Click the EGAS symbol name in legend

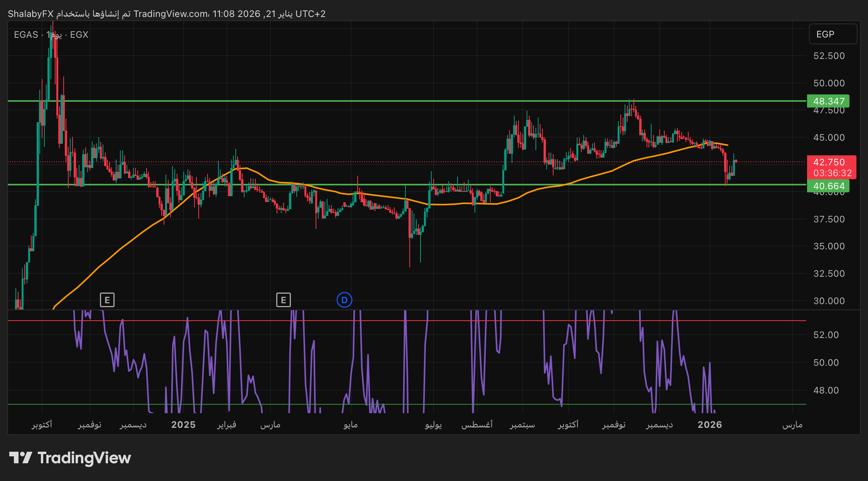tap(26, 35)
